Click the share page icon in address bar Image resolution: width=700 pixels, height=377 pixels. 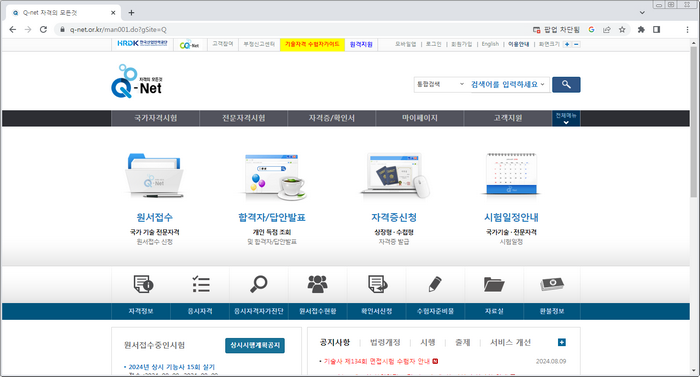click(607, 29)
